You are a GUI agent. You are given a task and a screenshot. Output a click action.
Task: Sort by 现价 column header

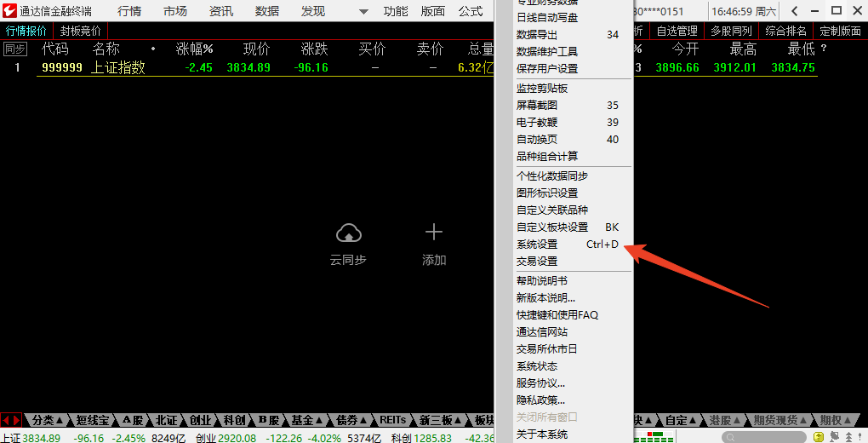click(x=257, y=49)
